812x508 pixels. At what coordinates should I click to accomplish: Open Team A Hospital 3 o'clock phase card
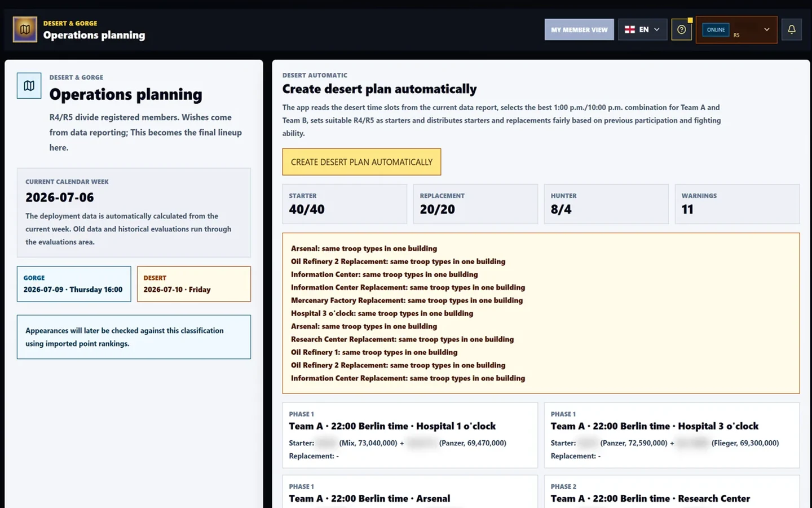coord(672,435)
